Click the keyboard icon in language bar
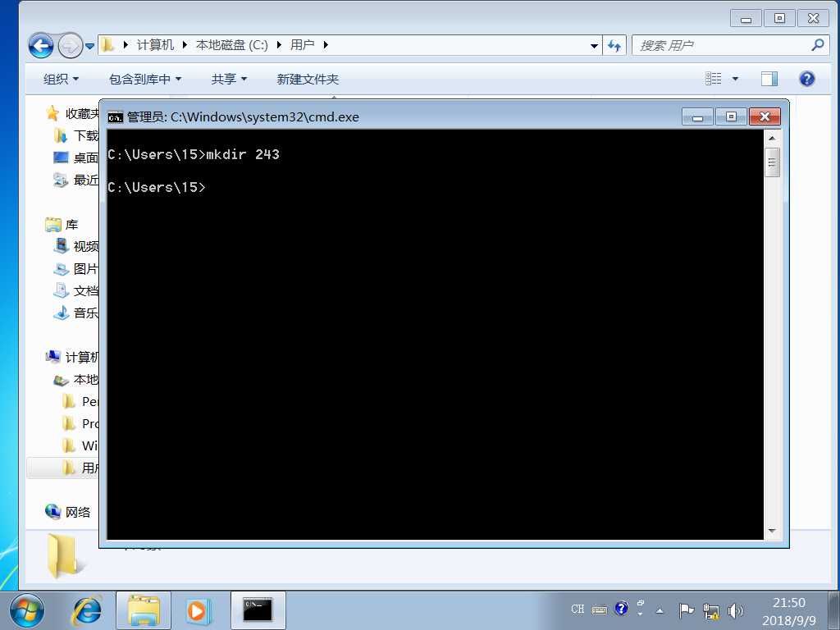Screen dimensions: 840x630 pos(600,609)
